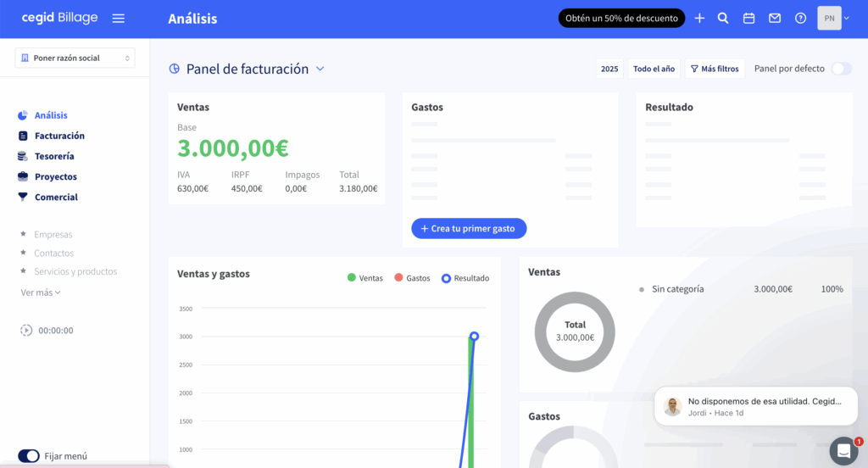The height and width of the screenshot is (468, 868).
Task: Go to Análisis in sidebar
Action: pyautogui.click(x=51, y=115)
